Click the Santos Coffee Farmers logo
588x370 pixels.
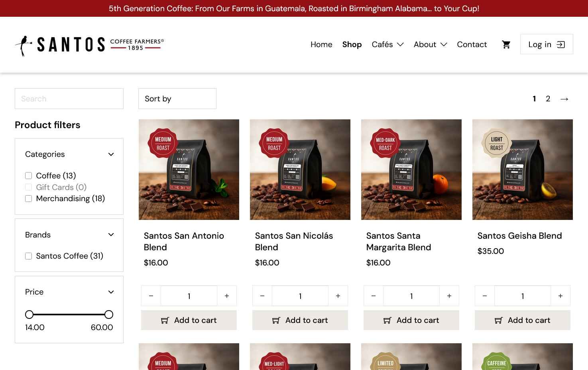(x=89, y=45)
